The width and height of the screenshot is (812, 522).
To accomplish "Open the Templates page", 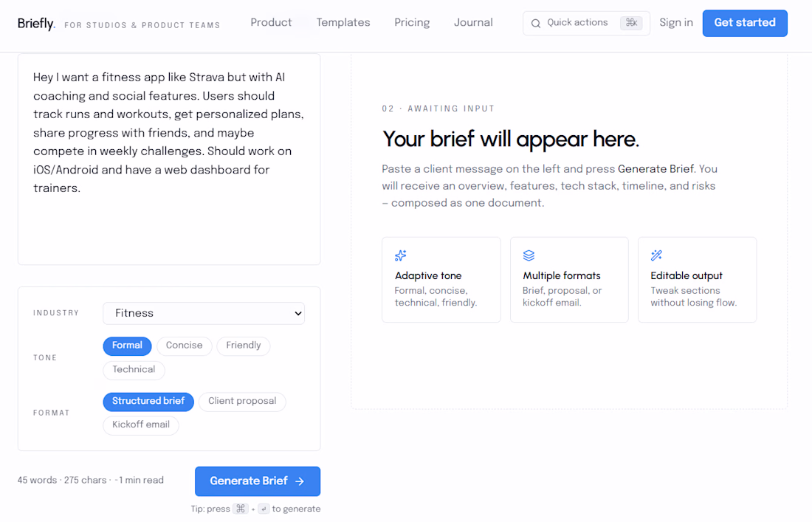I will click(343, 23).
